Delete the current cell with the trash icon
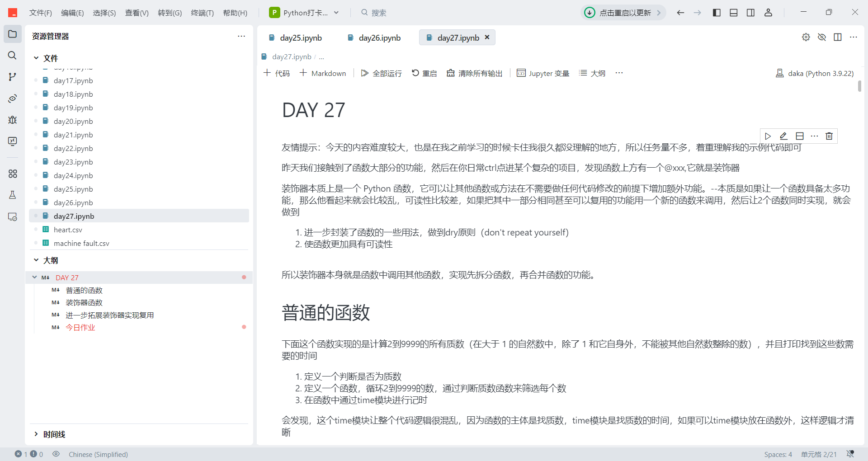868x461 pixels. click(829, 136)
